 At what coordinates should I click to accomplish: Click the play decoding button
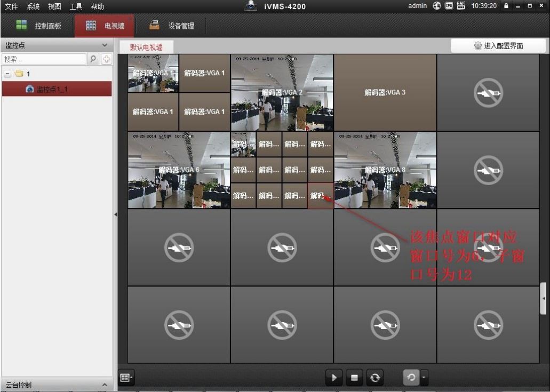coord(334,378)
